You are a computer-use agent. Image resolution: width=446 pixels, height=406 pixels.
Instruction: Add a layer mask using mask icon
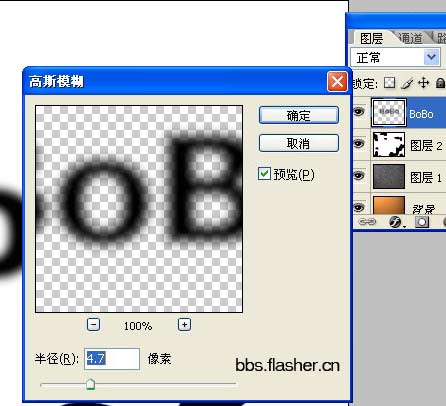click(x=422, y=222)
